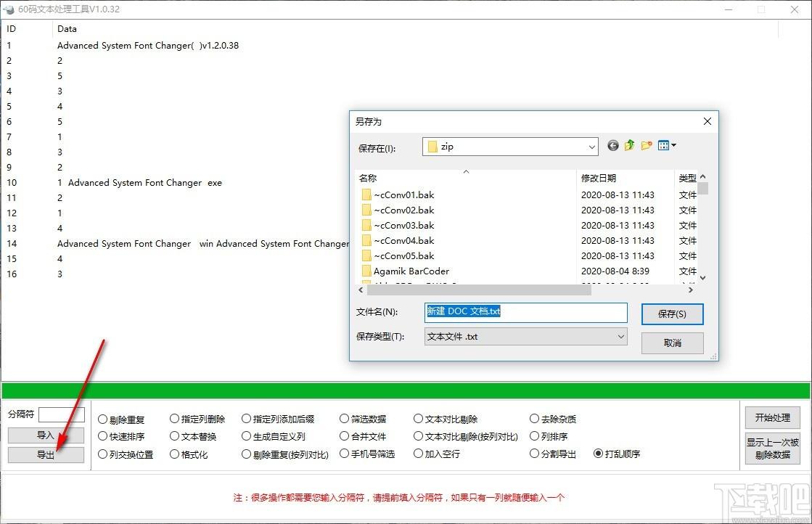Select the zip folder icon in 保存在 bar
This screenshot has width=812, height=524.
pos(432,146)
